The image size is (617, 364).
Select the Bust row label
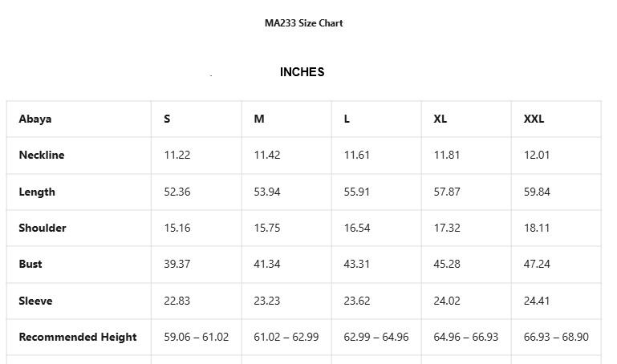(30, 264)
